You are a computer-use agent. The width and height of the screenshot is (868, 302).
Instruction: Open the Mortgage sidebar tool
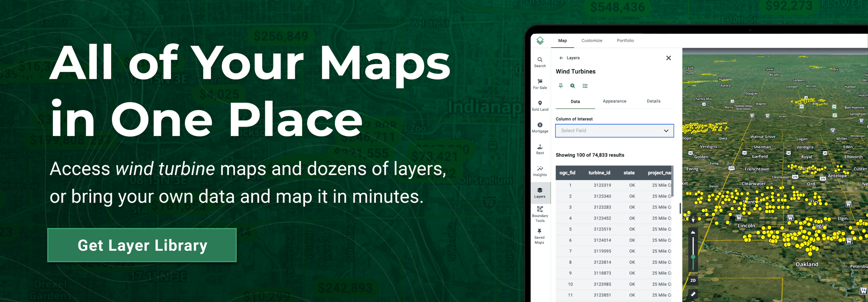(540, 127)
